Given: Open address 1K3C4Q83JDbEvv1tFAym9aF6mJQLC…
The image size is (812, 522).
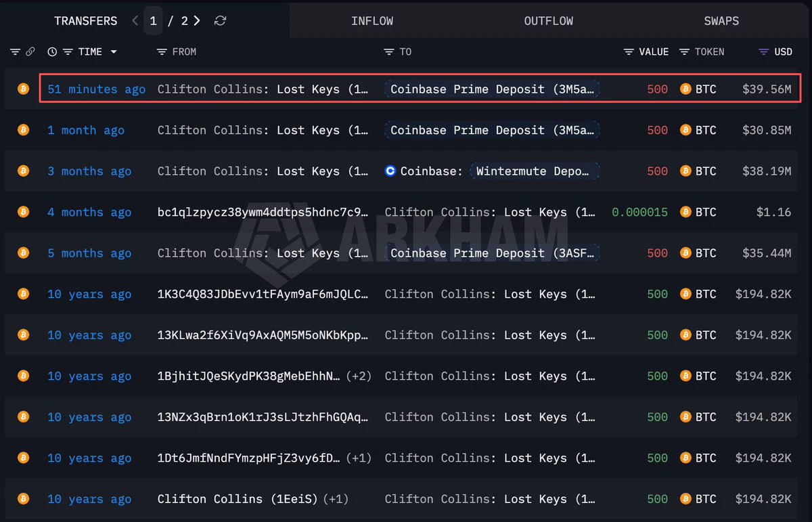Looking at the screenshot, I should 263,294.
